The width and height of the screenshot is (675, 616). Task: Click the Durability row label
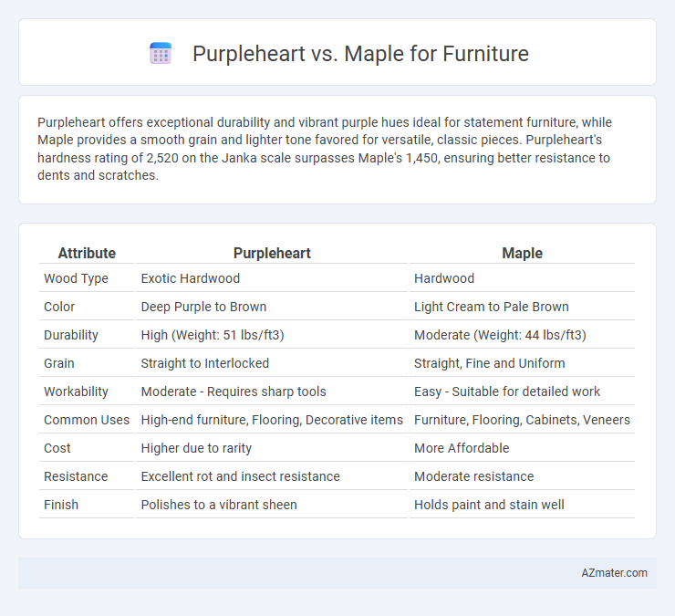pyautogui.click(x=71, y=335)
